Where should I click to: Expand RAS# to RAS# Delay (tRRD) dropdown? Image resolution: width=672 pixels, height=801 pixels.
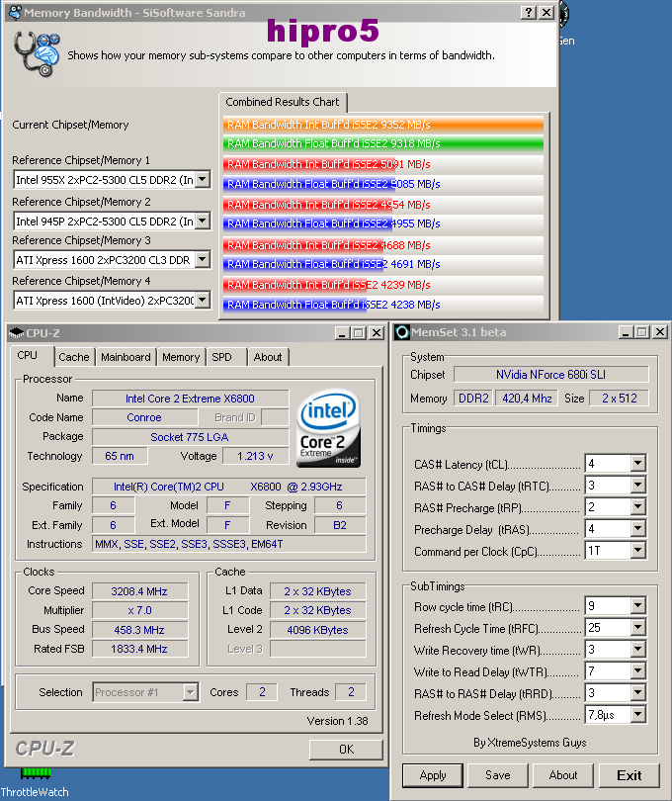[637, 692]
